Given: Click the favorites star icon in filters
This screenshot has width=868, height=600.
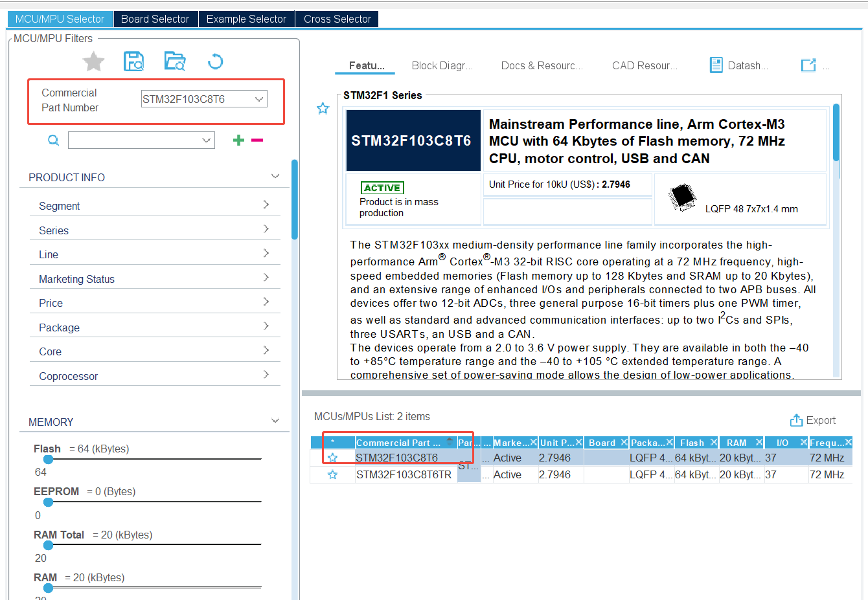Looking at the screenshot, I should click(x=93, y=61).
